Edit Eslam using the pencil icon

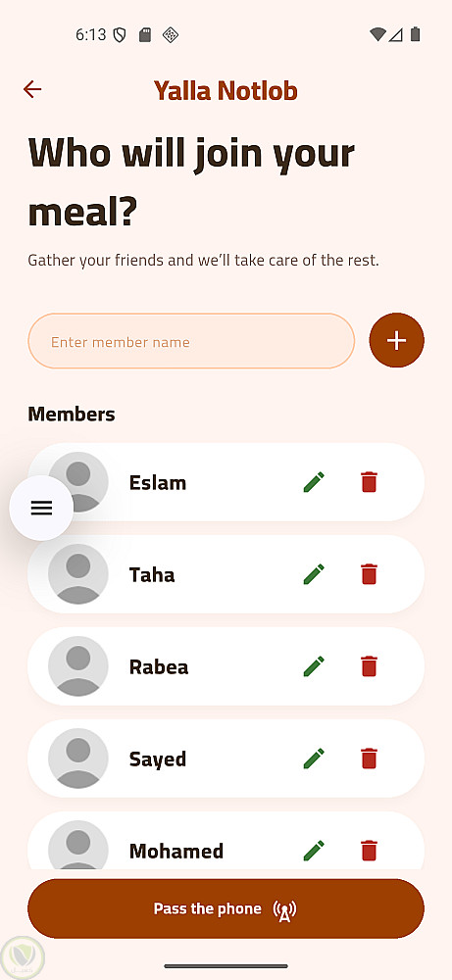pos(314,482)
